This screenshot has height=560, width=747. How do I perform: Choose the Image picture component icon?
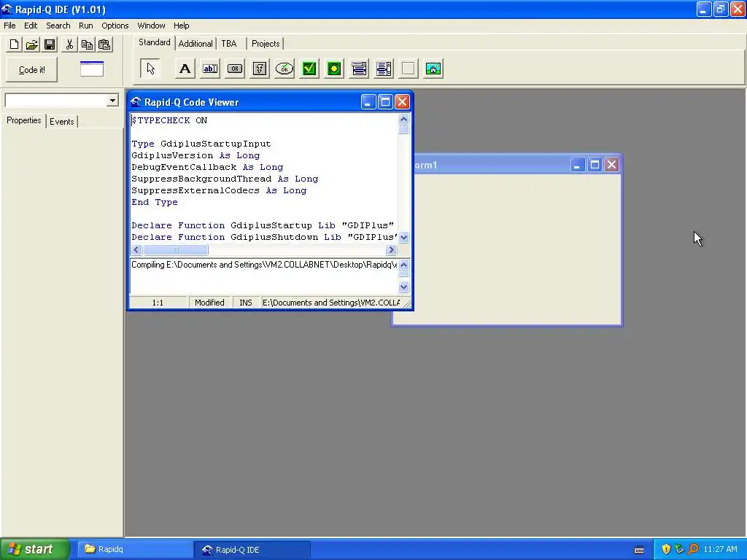(x=433, y=69)
